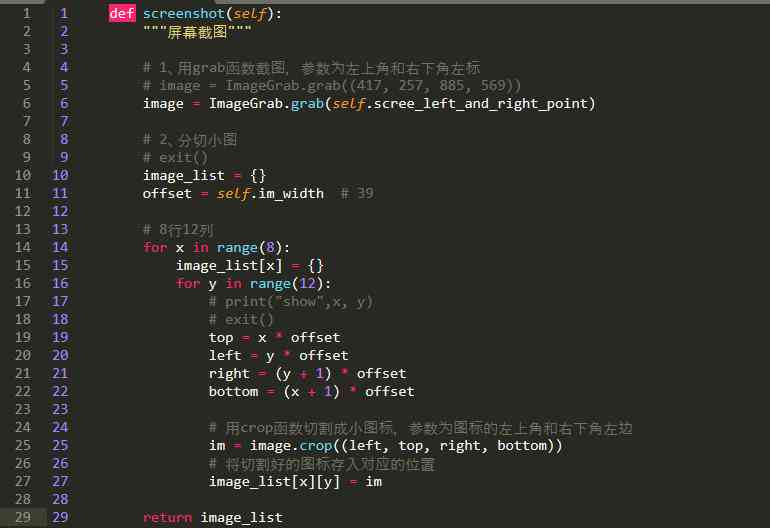Click 'top' in 'top = x * offset'
This screenshot has width=770, height=528.
tap(221, 338)
